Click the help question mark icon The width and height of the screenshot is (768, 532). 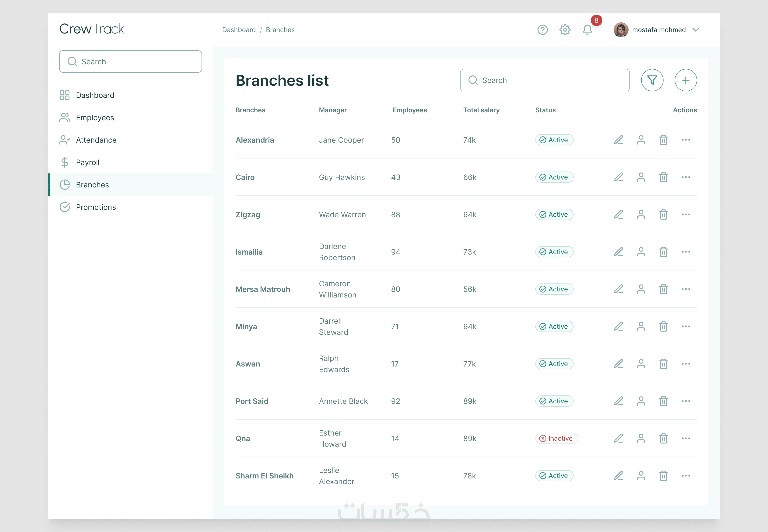543,30
